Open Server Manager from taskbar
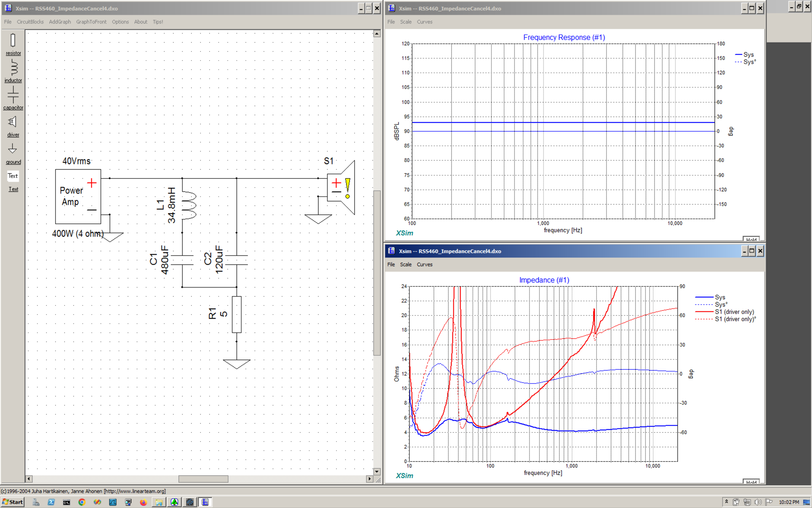Screen dimensions: 812x508 click(36, 502)
